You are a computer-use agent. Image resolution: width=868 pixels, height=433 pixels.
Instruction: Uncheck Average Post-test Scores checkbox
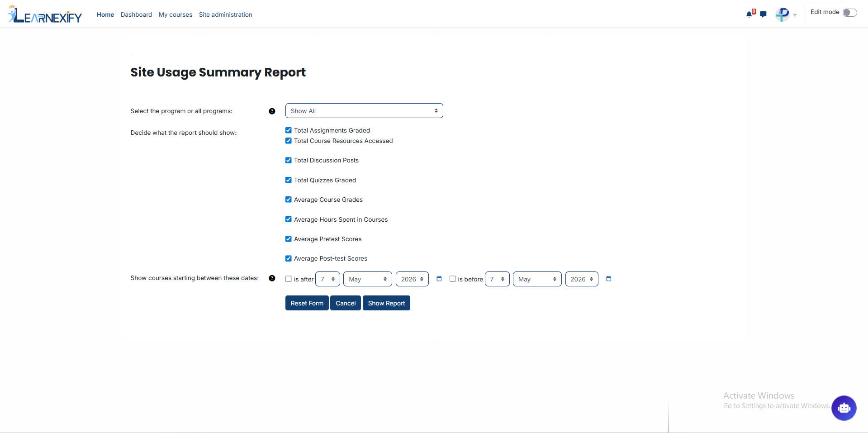click(289, 258)
